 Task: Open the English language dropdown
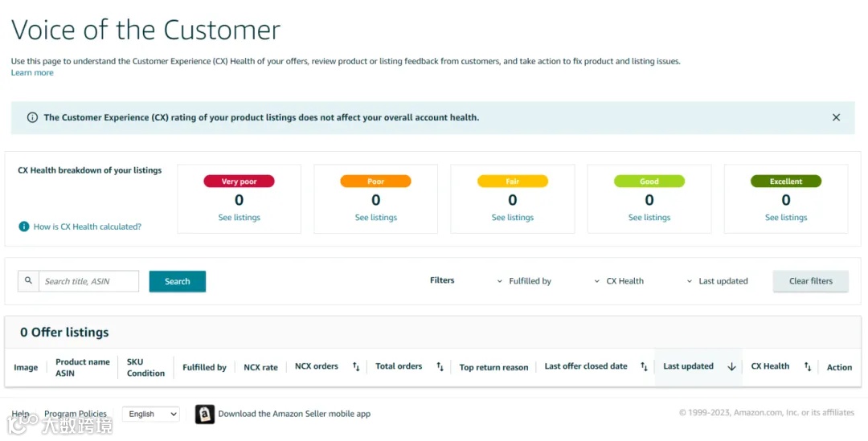151,414
